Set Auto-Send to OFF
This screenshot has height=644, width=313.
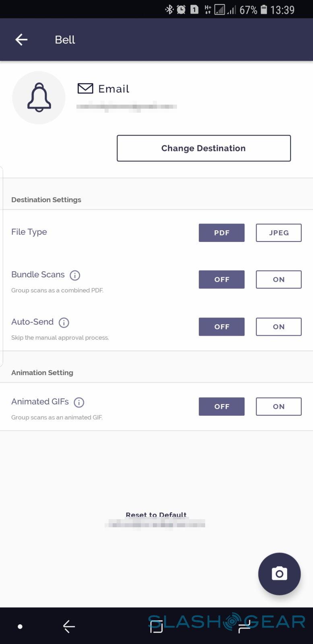point(222,327)
